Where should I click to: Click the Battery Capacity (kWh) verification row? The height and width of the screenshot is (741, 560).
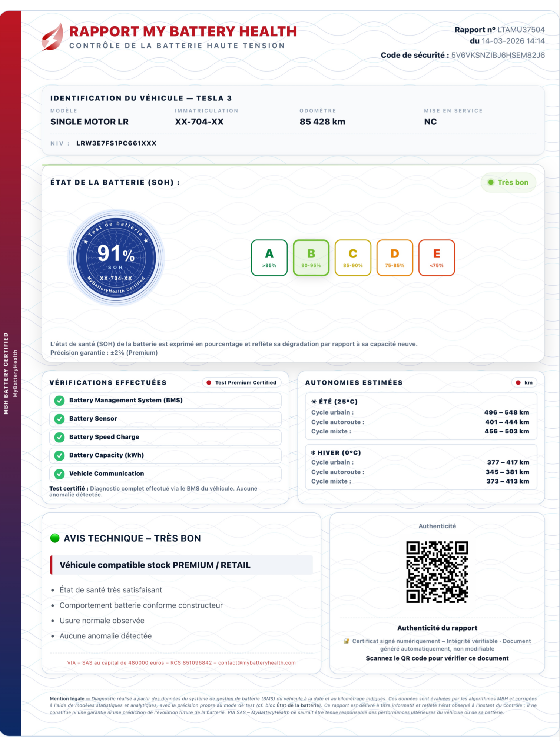tap(165, 455)
